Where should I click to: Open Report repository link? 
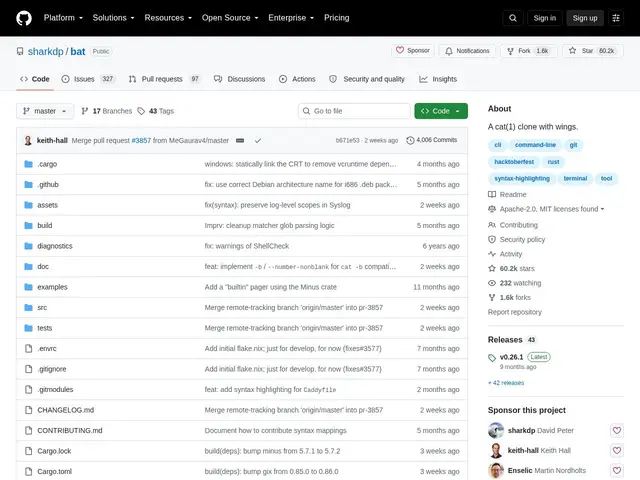(x=515, y=312)
